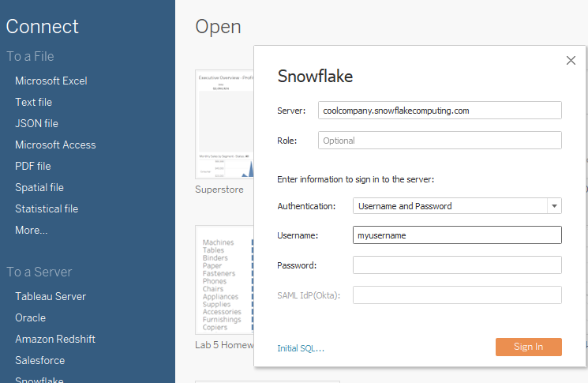
Task: Select the Oracle connector
Action: pyautogui.click(x=30, y=318)
